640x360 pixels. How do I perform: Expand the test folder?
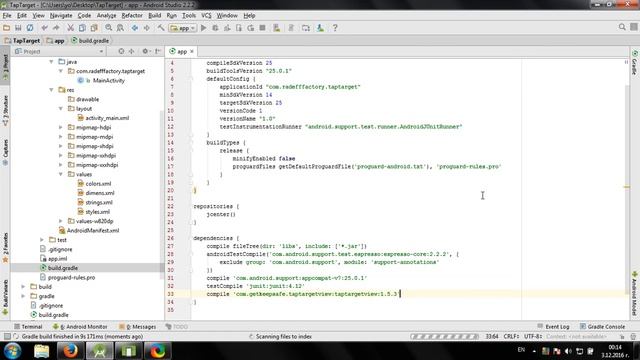click(42, 240)
